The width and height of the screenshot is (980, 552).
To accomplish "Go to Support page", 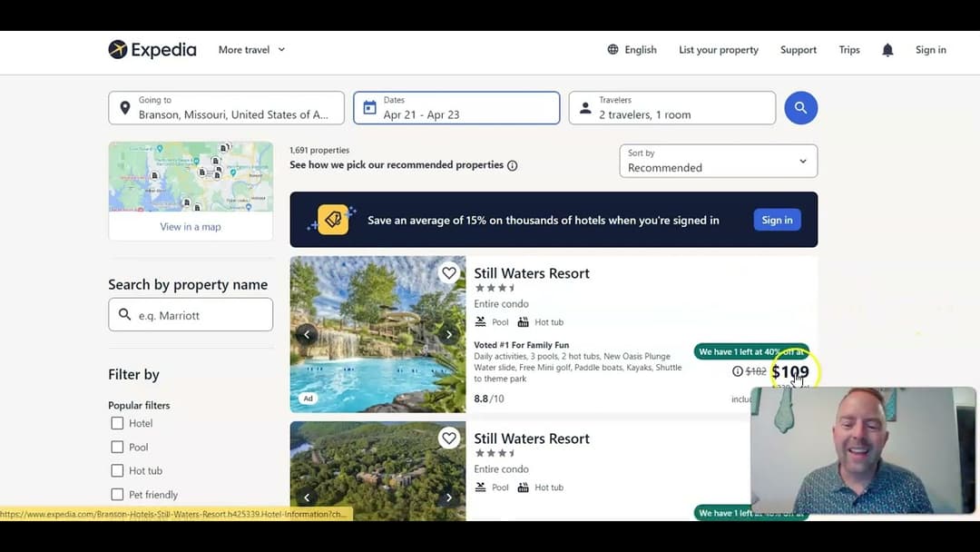I will pyautogui.click(x=799, y=49).
